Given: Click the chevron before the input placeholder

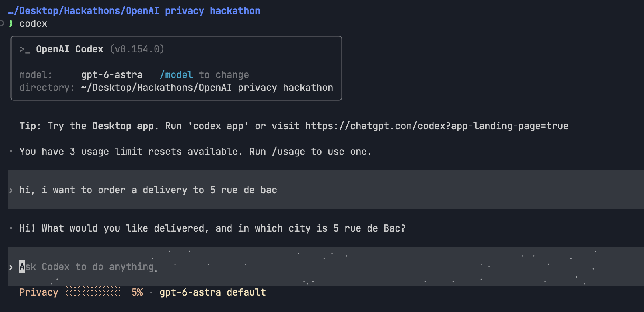Looking at the screenshot, I should pyautogui.click(x=11, y=267).
